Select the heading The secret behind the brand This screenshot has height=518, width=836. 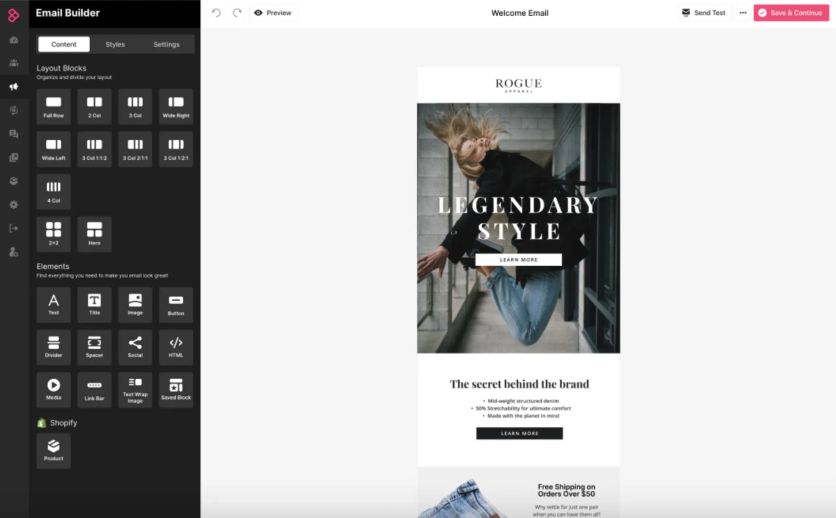[519, 384]
